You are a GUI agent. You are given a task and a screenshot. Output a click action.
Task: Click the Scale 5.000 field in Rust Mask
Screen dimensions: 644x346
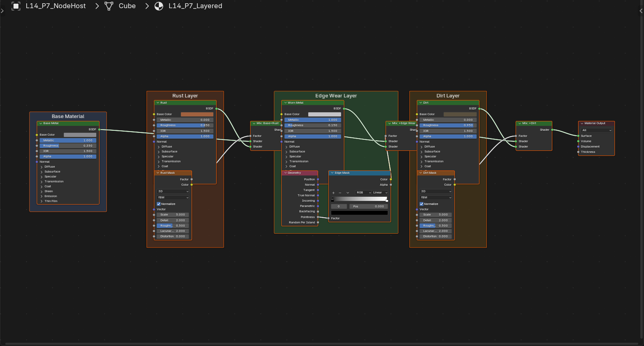[x=173, y=215]
